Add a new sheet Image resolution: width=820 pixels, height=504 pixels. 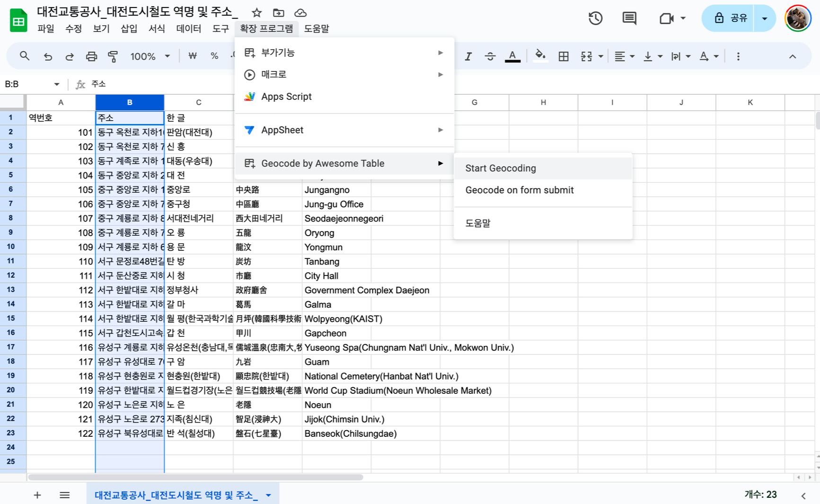coord(37,495)
